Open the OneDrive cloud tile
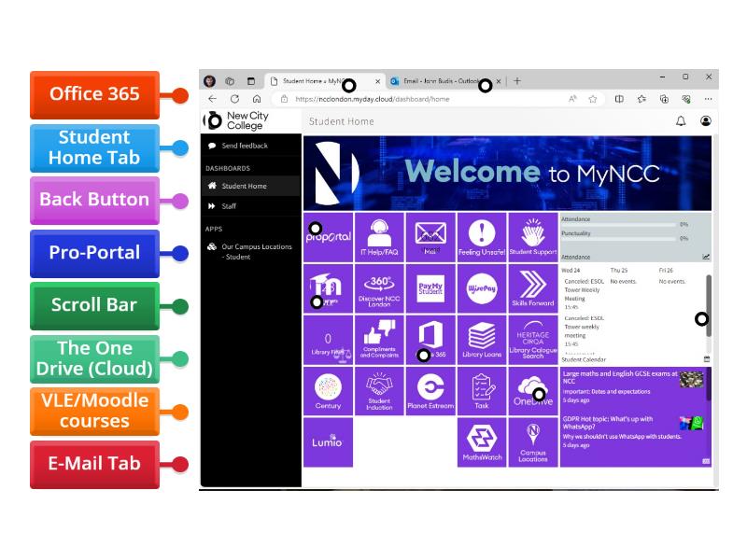The image size is (747, 560). point(532,391)
